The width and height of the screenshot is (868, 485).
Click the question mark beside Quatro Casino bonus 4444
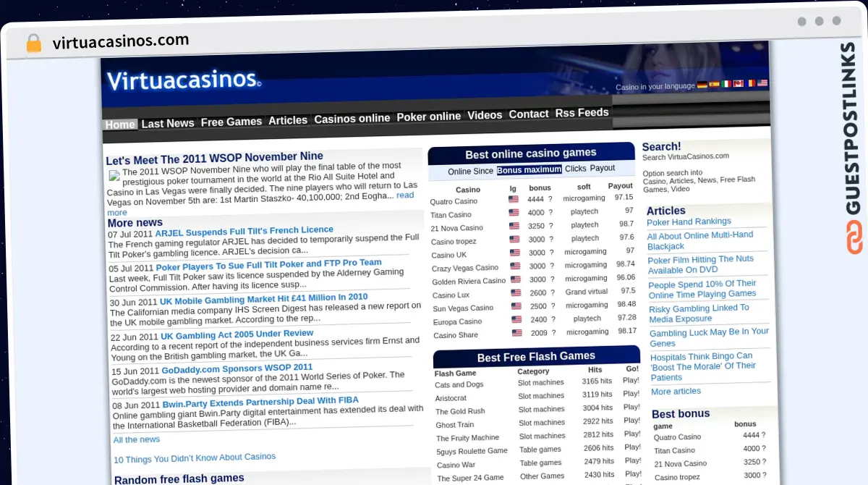[550, 198]
